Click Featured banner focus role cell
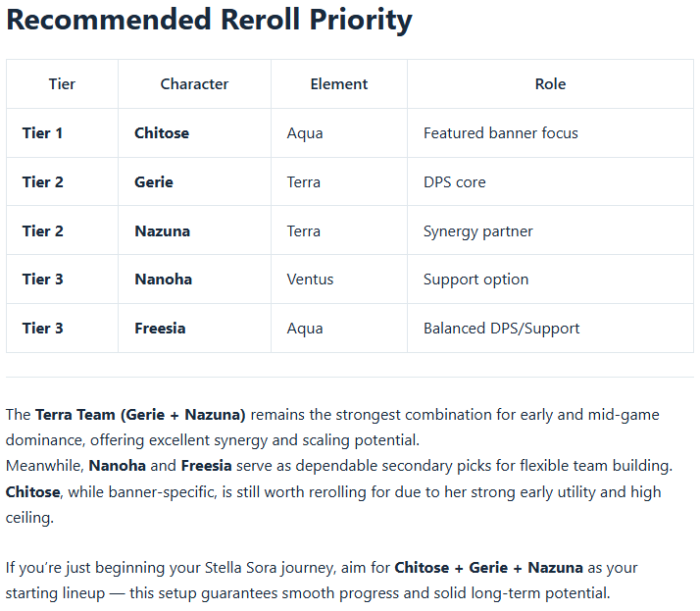 (x=500, y=133)
